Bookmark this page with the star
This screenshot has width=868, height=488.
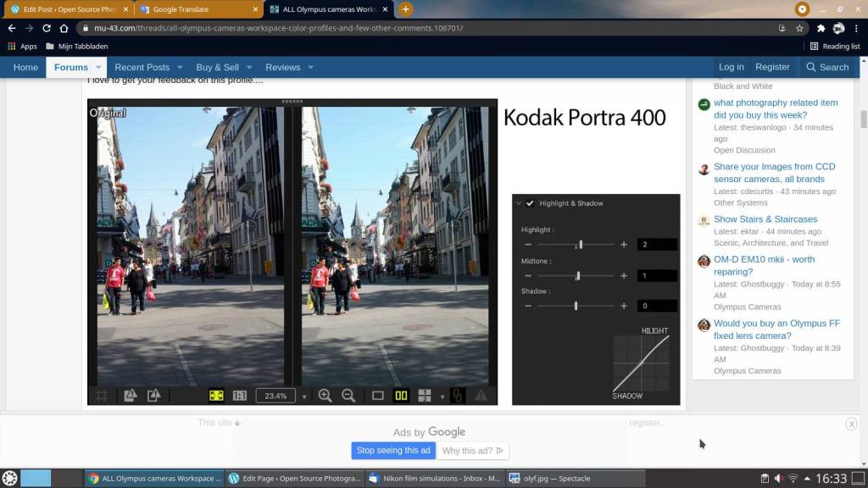[x=799, y=28]
